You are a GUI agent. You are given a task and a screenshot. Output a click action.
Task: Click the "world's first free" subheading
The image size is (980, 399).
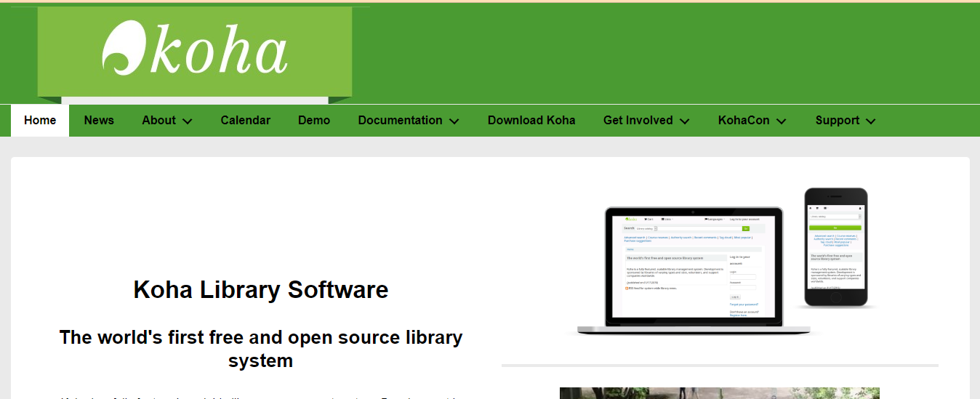point(261,349)
